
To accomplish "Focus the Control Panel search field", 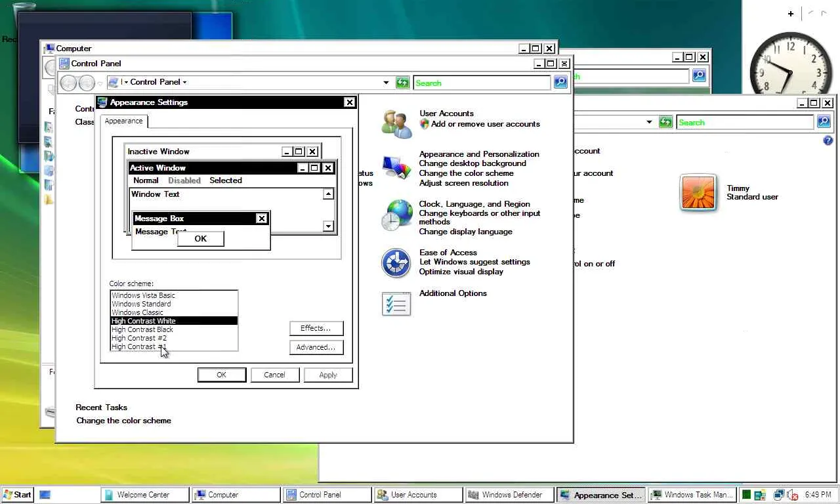I will 482,83.
